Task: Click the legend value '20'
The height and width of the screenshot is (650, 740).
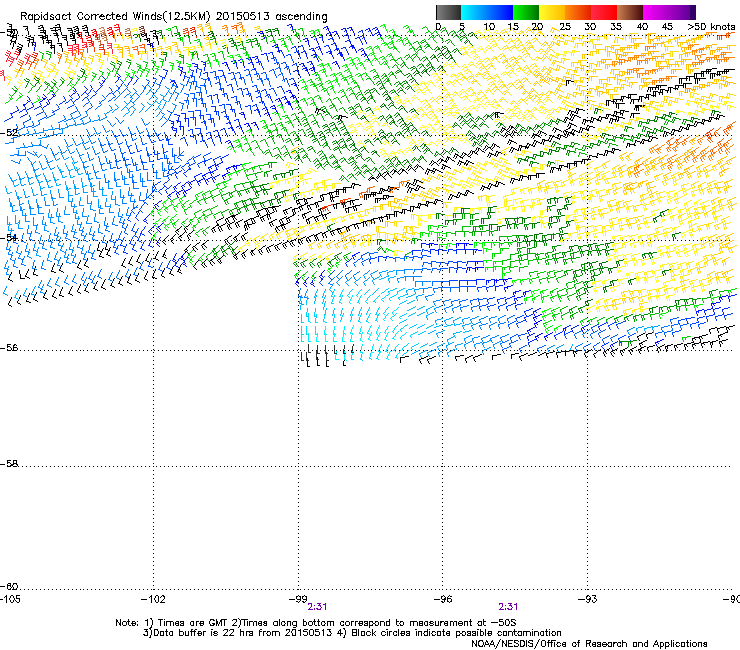Action: 537,26
